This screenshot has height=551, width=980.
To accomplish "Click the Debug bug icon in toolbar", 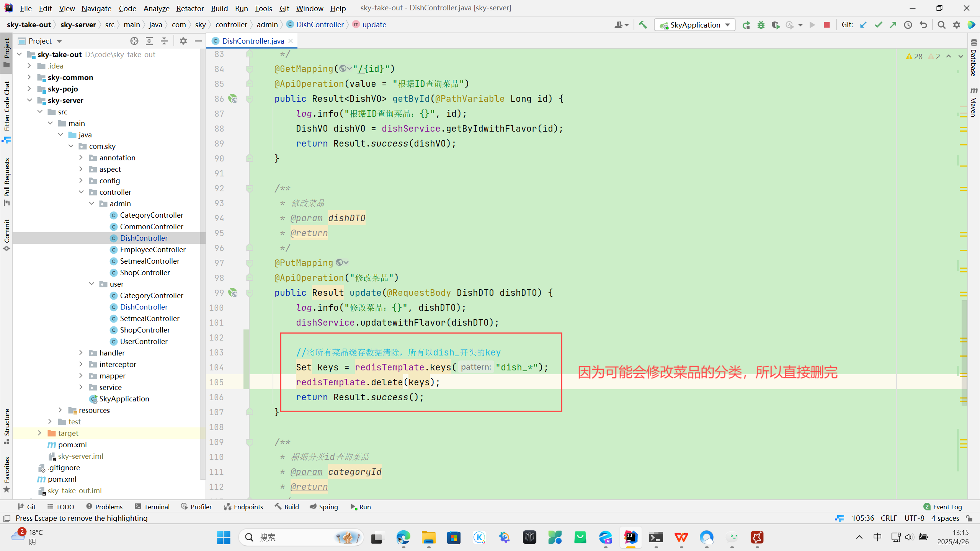I will tap(761, 25).
